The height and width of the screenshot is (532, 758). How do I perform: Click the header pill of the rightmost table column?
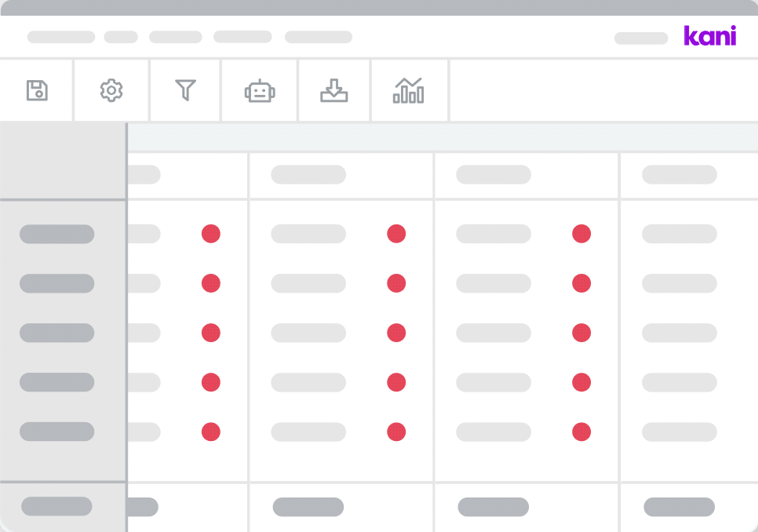[680, 175]
